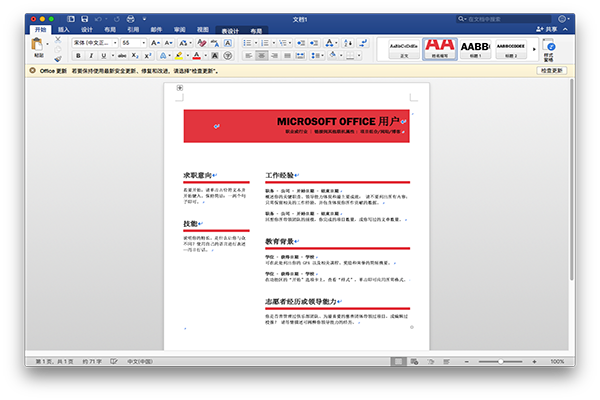Click the Show paragraph marks icon

pos(363,43)
